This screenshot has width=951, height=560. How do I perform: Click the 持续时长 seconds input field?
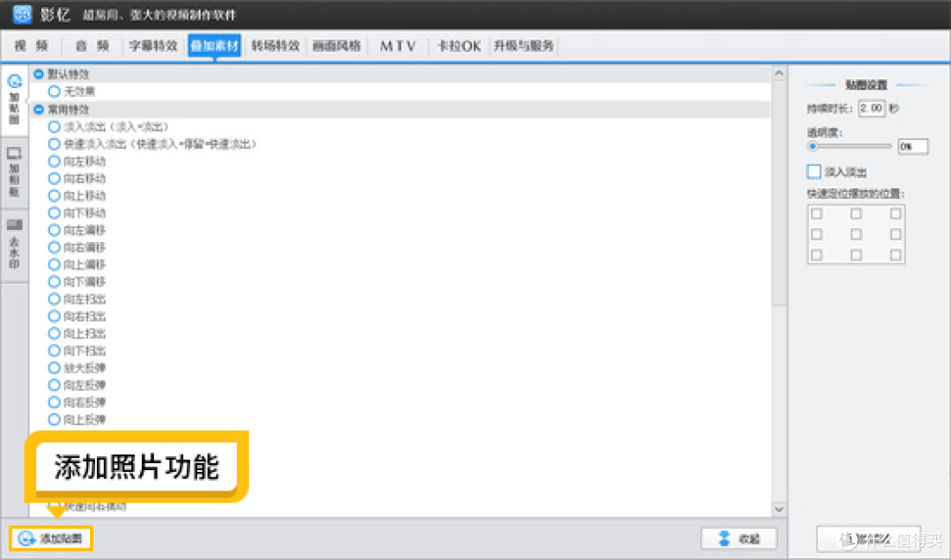click(x=872, y=108)
